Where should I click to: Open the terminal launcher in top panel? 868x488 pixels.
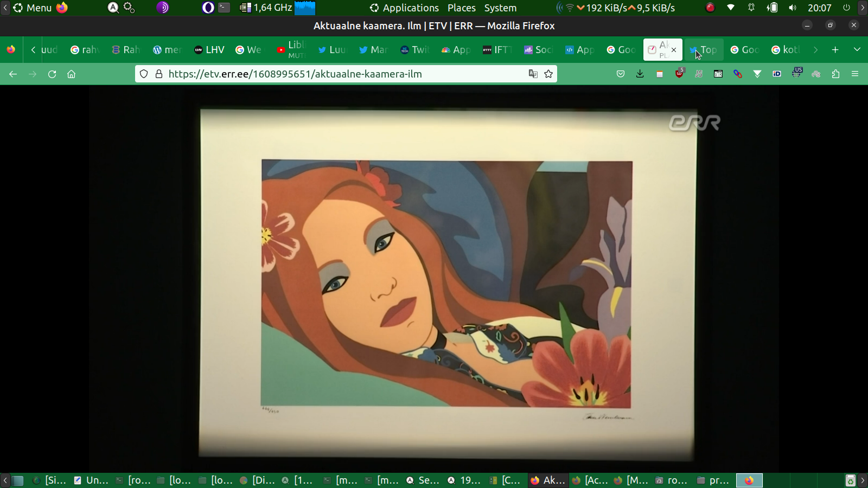pyautogui.click(x=224, y=8)
